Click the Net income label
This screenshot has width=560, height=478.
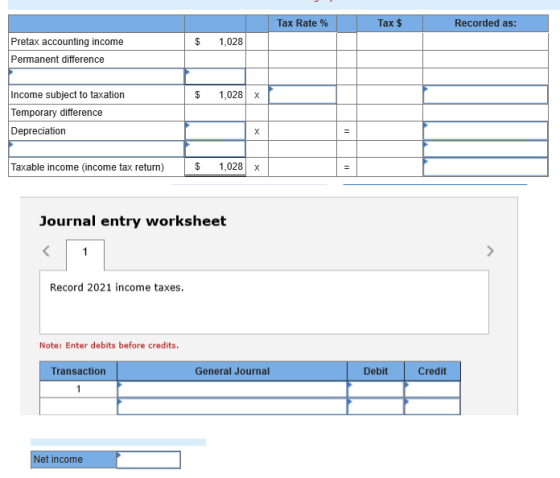click(x=58, y=459)
